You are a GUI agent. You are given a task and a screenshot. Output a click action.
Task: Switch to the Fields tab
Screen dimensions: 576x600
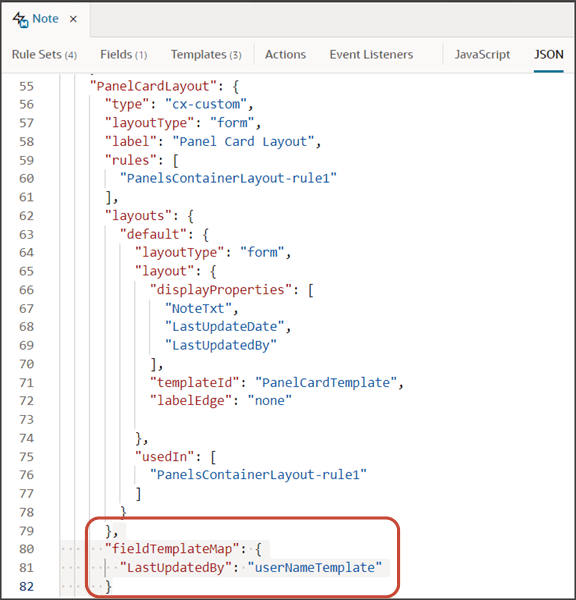124,55
